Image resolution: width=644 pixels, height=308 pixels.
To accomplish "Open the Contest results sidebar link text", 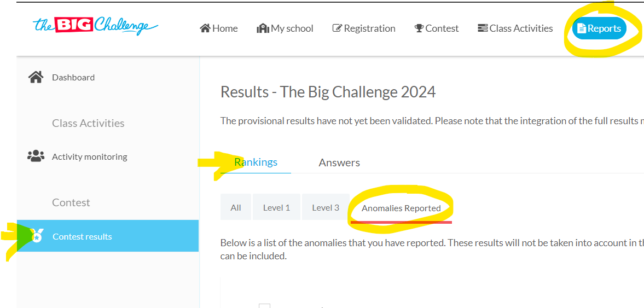I will pos(82,236).
